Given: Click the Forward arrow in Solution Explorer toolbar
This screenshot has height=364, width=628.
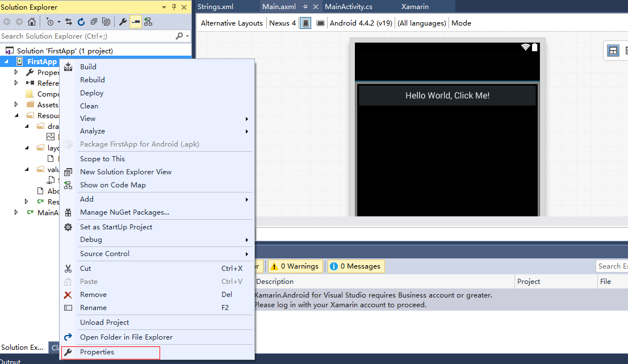Looking at the screenshot, I should pyautogui.click(x=19, y=22).
